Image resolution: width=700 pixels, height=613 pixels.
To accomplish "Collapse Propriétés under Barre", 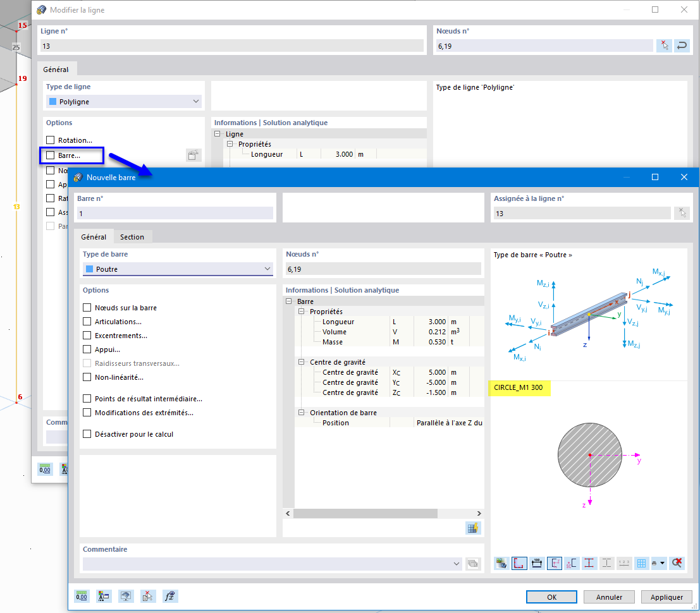I will 302,312.
